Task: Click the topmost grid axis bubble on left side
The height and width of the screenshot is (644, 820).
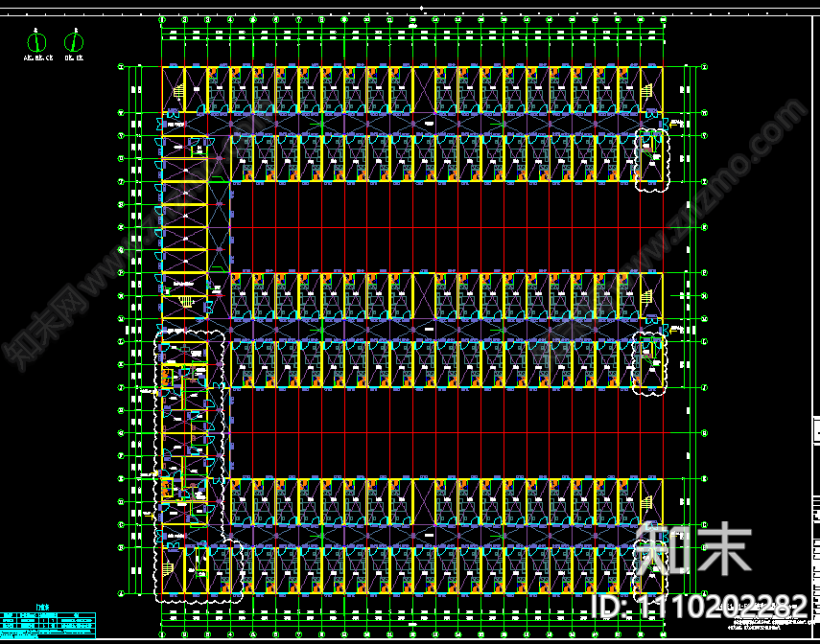Action: pos(121,67)
